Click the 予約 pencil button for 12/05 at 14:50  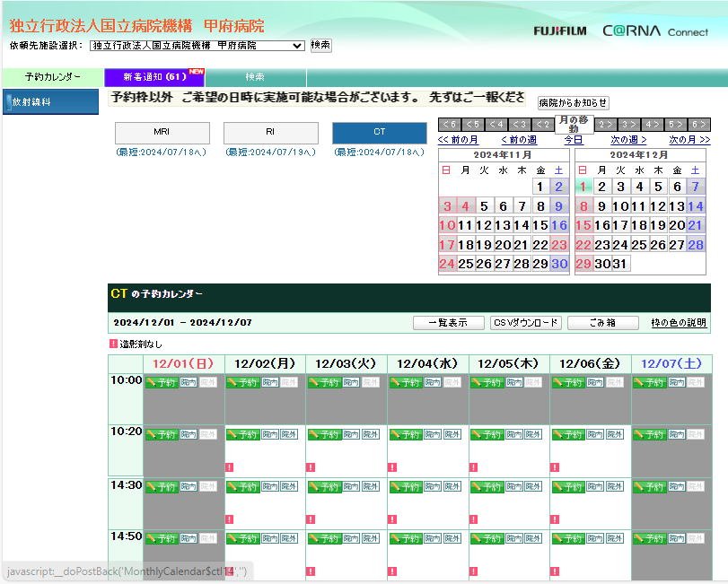tap(487, 539)
